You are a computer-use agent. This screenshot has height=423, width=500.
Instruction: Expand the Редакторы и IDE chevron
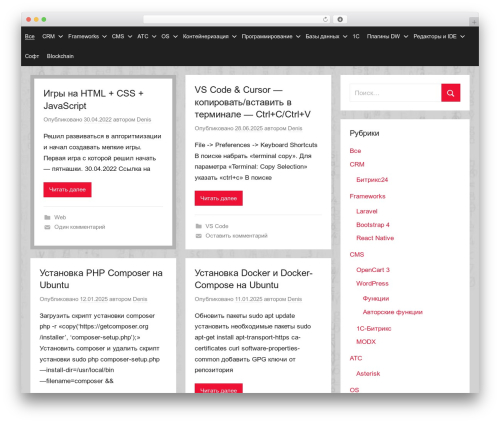[x=462, y=36]
